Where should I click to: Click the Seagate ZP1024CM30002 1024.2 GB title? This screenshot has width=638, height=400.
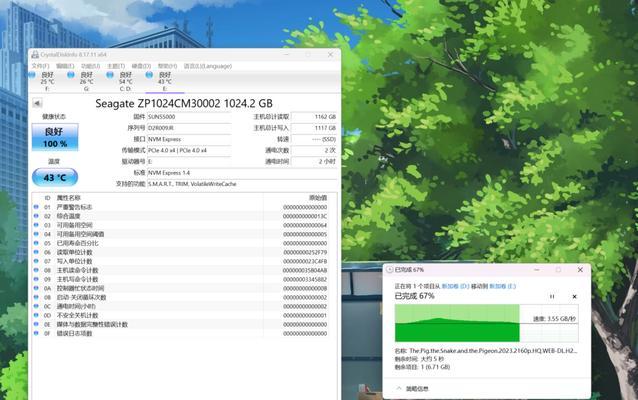[x=184, y=103]
